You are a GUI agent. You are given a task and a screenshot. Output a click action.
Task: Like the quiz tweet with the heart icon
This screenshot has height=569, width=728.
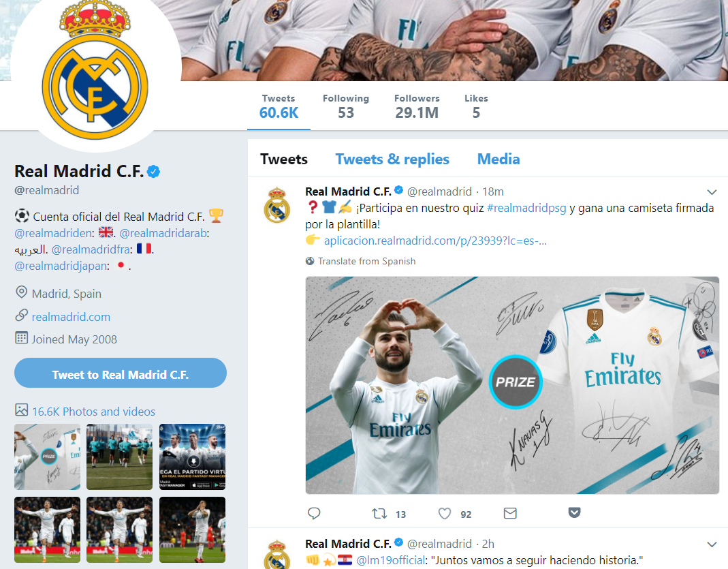[445, 513]
